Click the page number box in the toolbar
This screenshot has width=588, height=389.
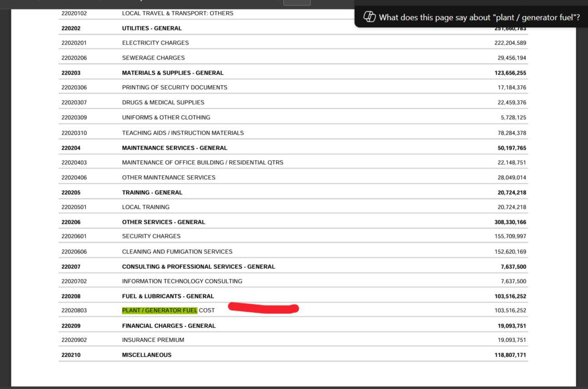pyautogui.click(x=297, y=2)
